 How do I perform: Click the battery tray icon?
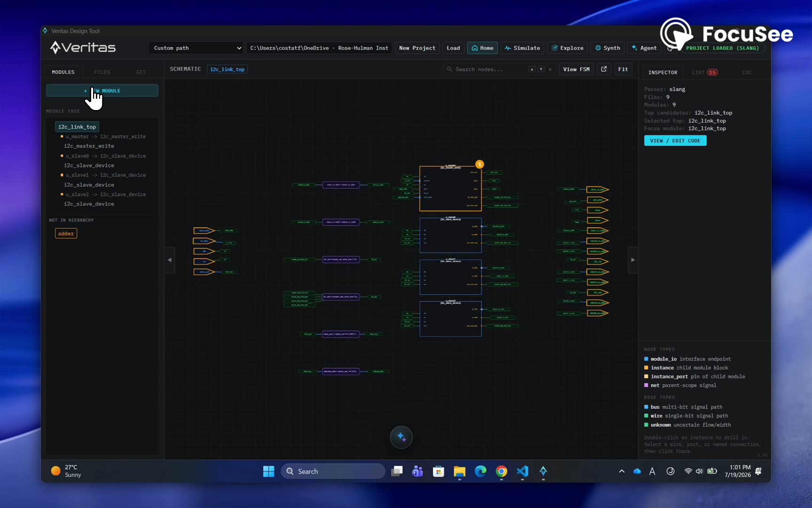712,471
